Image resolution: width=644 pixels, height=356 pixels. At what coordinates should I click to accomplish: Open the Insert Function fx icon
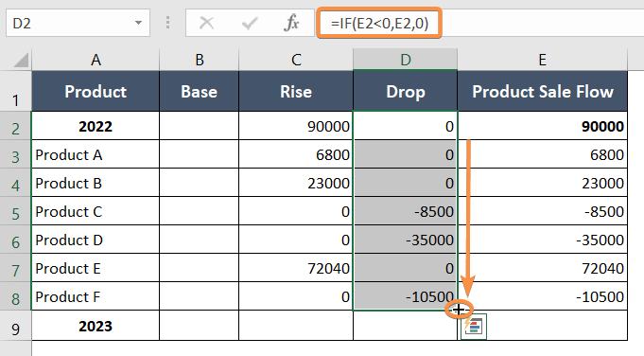point(291,23)
